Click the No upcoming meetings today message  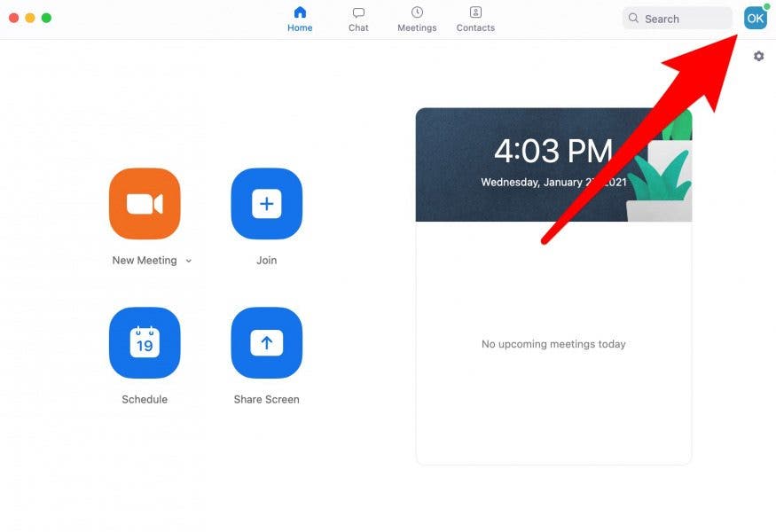click(553, 344)
